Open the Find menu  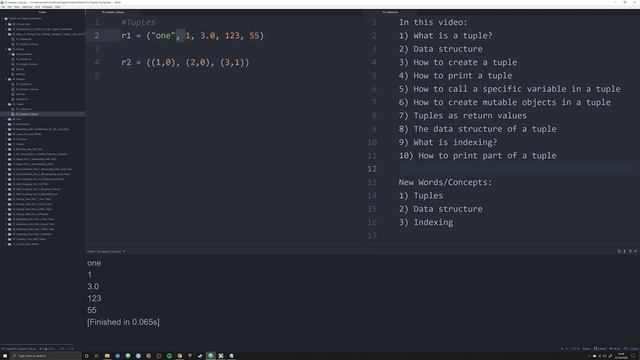(x=37, y=7)
